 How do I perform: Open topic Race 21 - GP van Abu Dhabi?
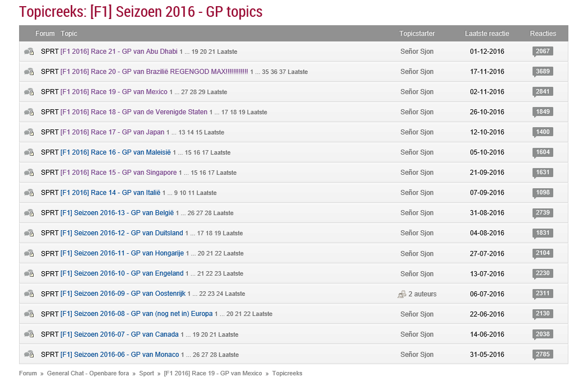pyautogui.click(x=119, y=52)
